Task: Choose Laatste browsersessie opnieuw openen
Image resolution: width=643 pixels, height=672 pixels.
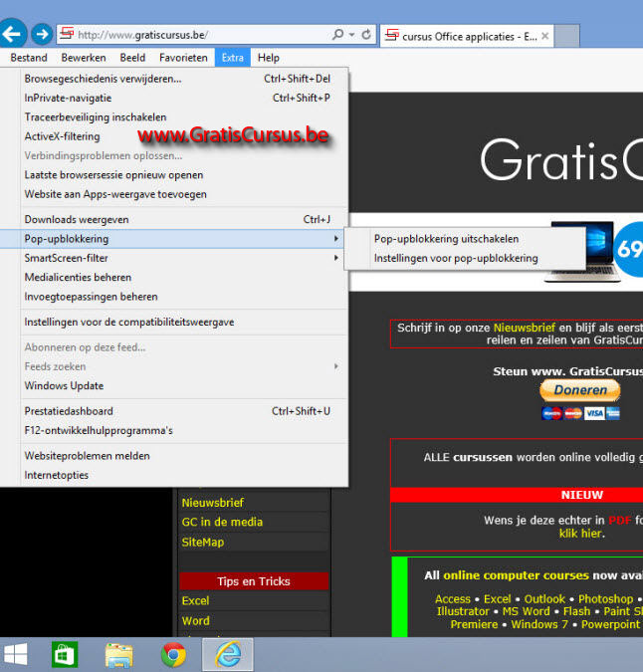Action: (174, 175)
